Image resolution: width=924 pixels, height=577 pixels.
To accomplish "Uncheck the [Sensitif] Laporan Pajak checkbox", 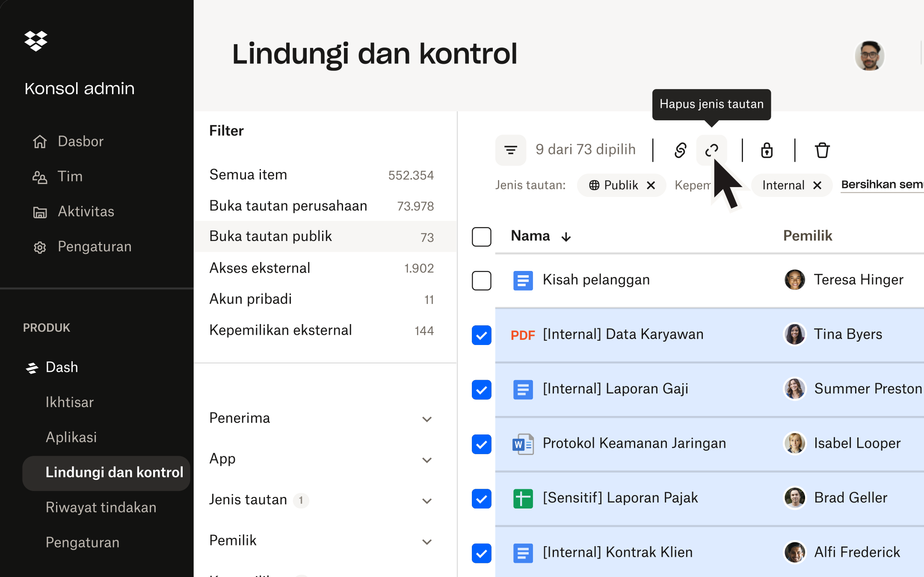I will coord(481,499).
